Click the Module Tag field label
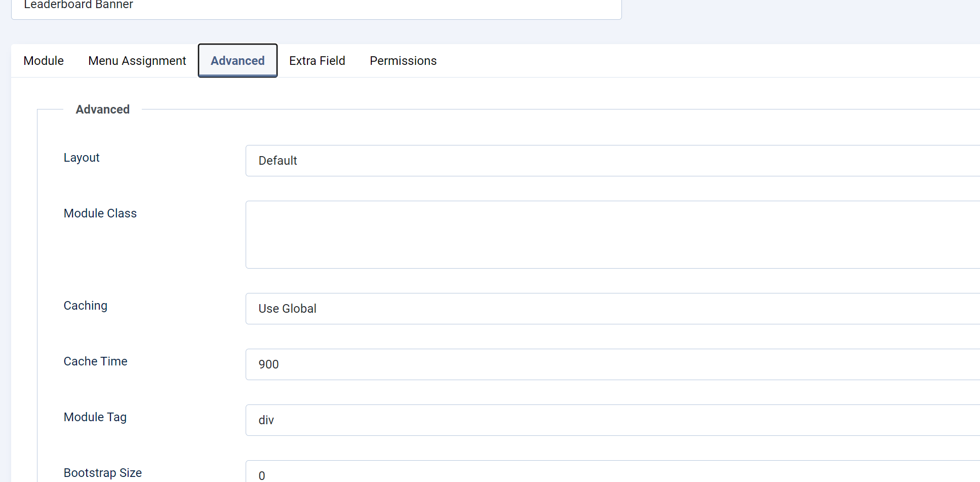Screen dimensions: 980x482 click(x=95, y=417)
